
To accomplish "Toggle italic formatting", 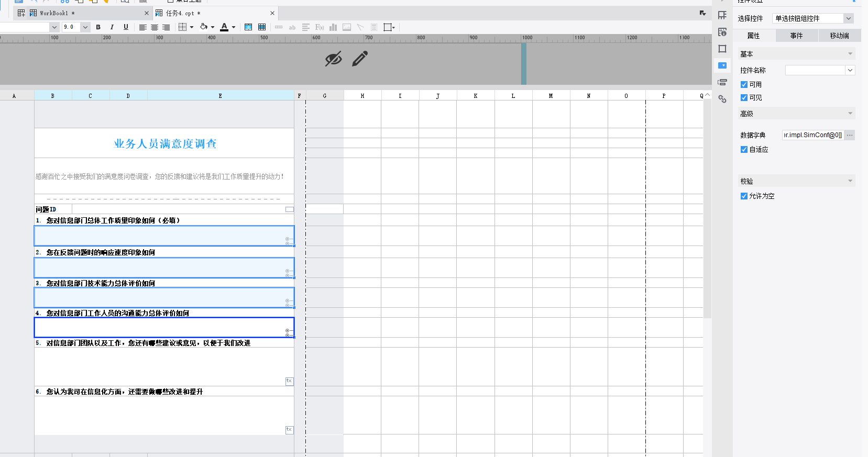I will 112,27.
